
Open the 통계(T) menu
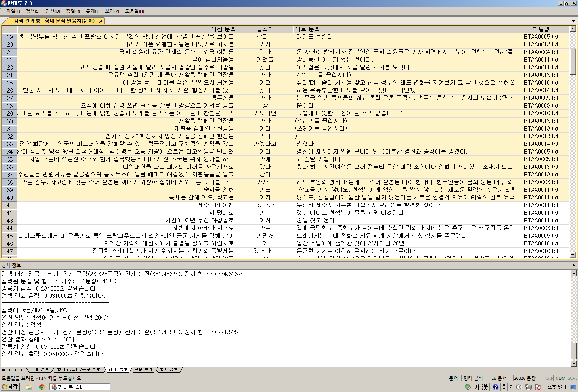[x=92, y=11]
